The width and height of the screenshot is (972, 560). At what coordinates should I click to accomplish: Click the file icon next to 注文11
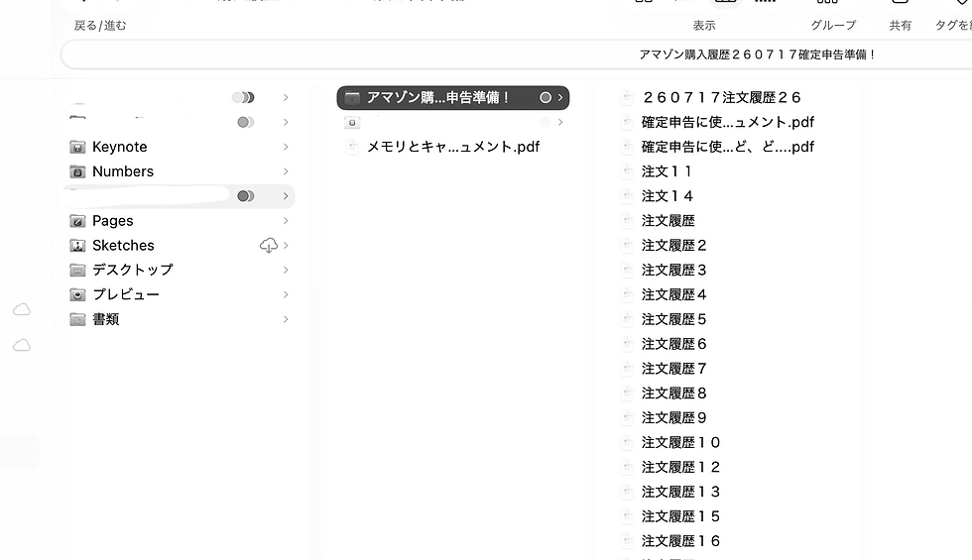pyautogui.click(x=627, y=171)
